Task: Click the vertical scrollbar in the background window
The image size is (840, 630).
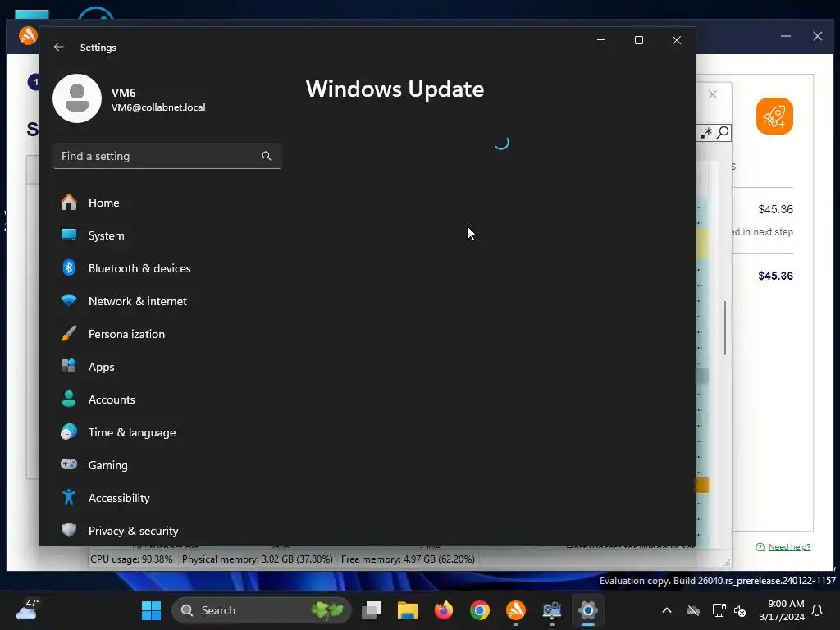Action: [x=725, y=328]
